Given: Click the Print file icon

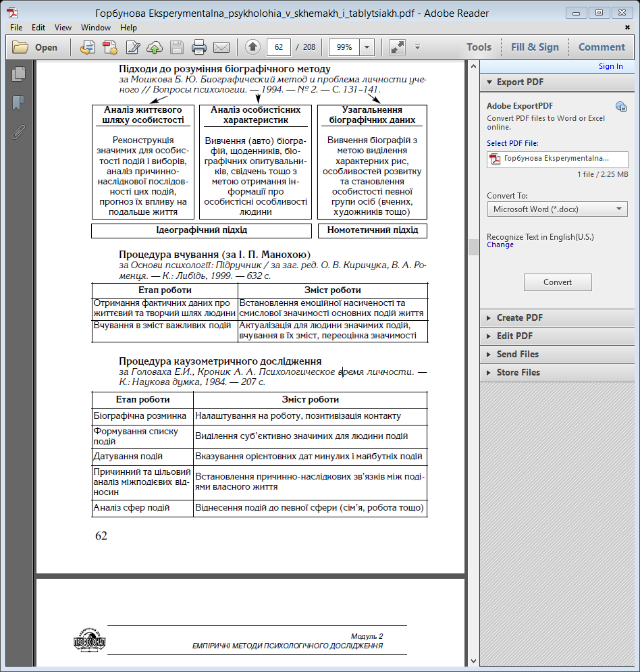Looking at the screenshot, I should point(198,47).
